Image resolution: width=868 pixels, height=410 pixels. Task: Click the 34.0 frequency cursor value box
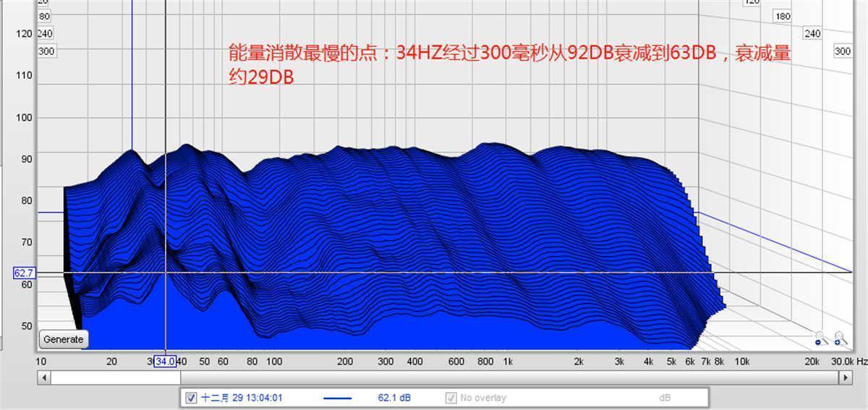point(165,361)
